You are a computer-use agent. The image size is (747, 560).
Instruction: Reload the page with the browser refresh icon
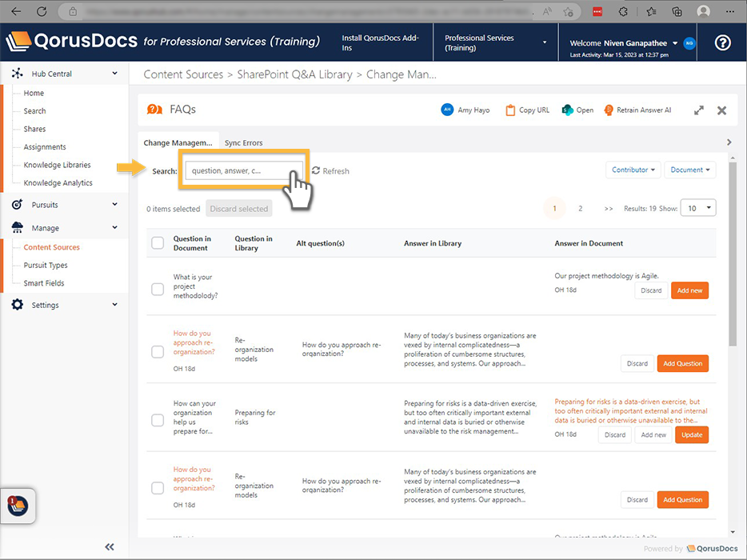click(42, 11)
